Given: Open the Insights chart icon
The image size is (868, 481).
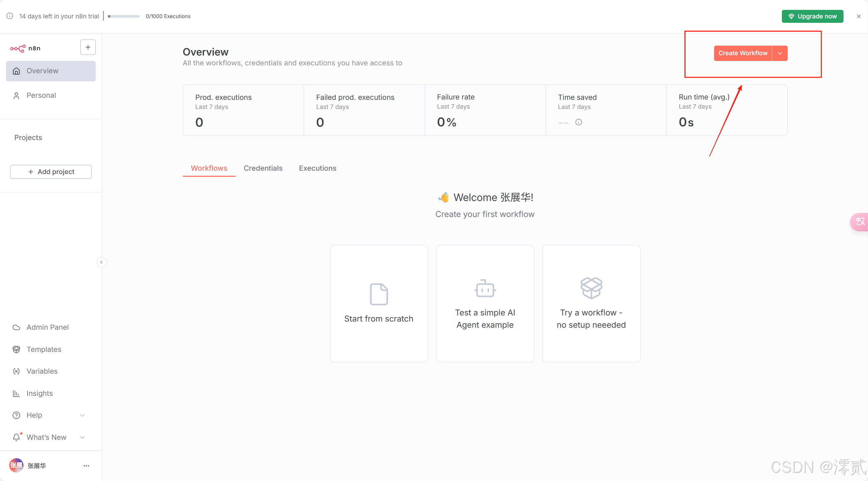Looking at the screenshot, I should tap(16, 393).
